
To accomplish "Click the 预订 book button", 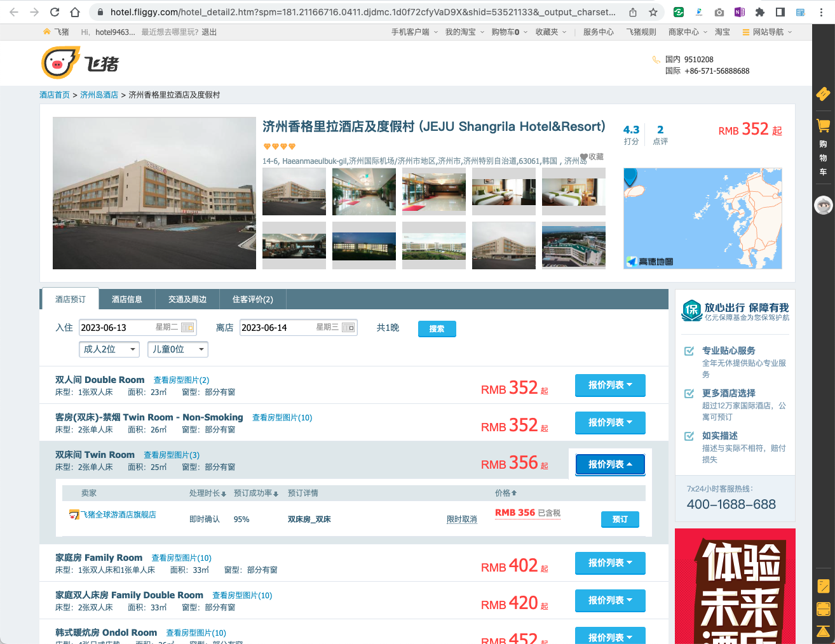I will (620, 519).
